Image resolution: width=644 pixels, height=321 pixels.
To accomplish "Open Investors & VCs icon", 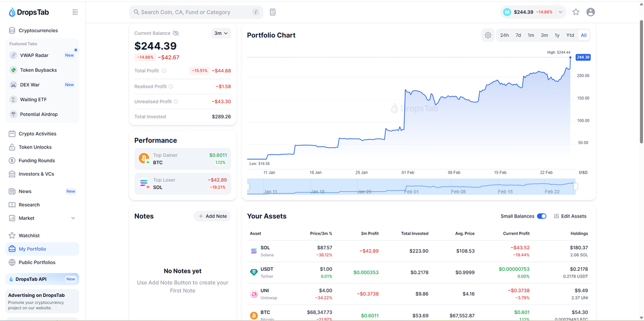I will click(12, 174).
